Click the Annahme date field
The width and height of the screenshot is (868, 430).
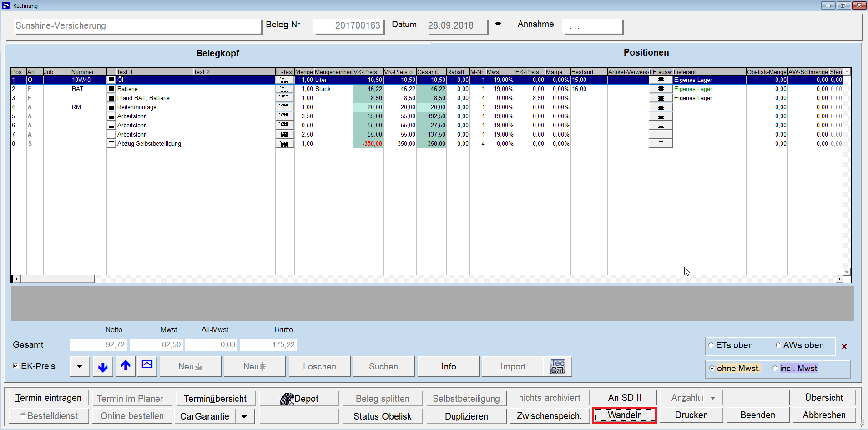coord(592,26)
